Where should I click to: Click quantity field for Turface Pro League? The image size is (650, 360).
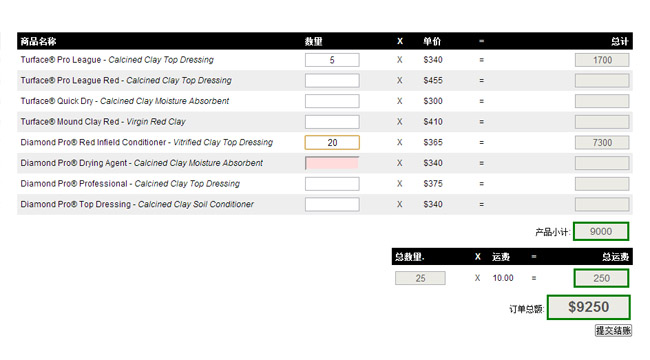coord(332,60)
